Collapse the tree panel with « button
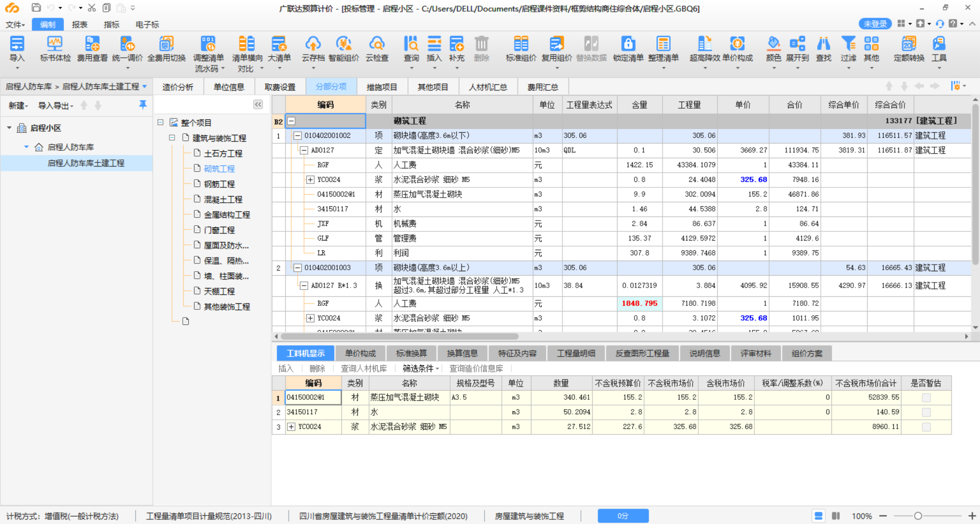The image size is (980, 524). 258,105
